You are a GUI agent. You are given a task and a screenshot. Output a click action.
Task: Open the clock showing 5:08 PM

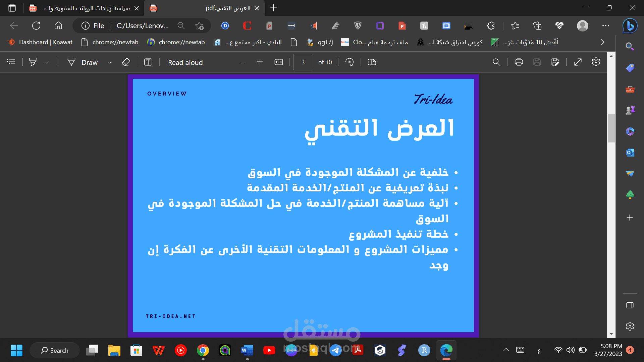(608, 350)
